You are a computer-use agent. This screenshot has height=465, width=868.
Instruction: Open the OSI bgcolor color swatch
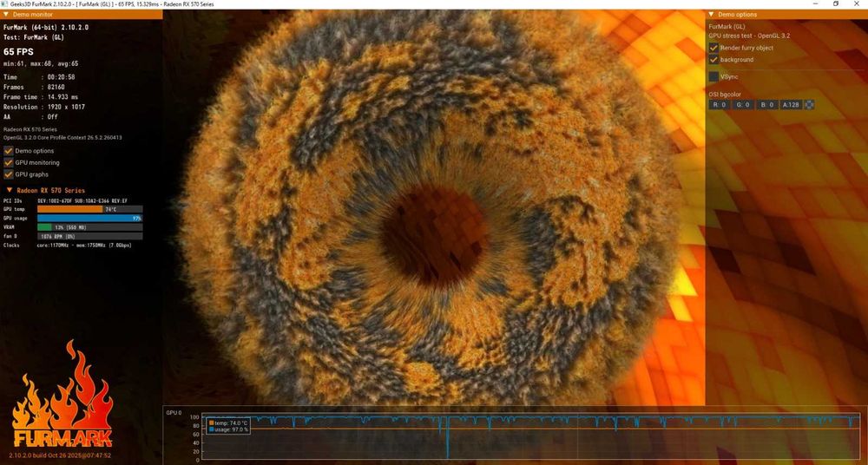809,105
